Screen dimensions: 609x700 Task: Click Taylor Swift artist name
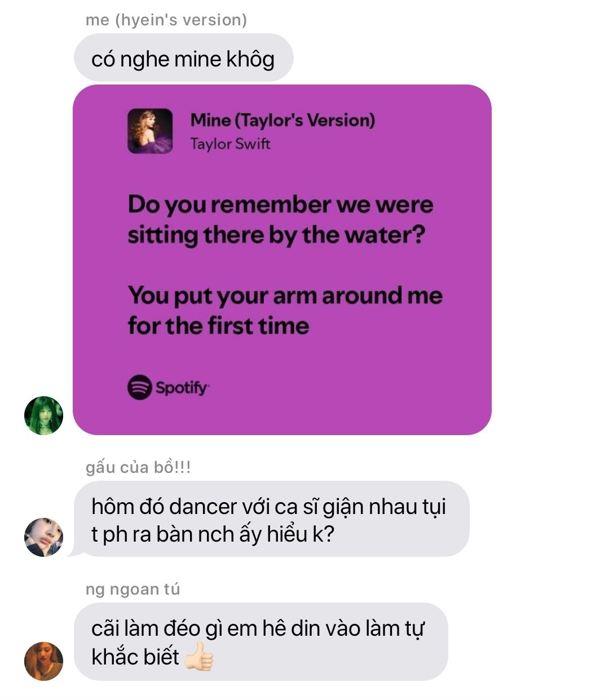(x=230, y=144)
